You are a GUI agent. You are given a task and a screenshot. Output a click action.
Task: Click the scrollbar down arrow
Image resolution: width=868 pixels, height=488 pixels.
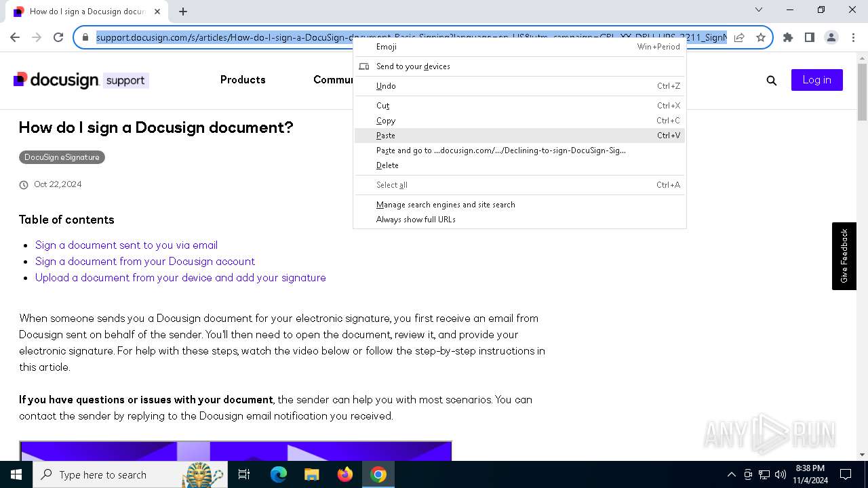[x=862, y=455]
